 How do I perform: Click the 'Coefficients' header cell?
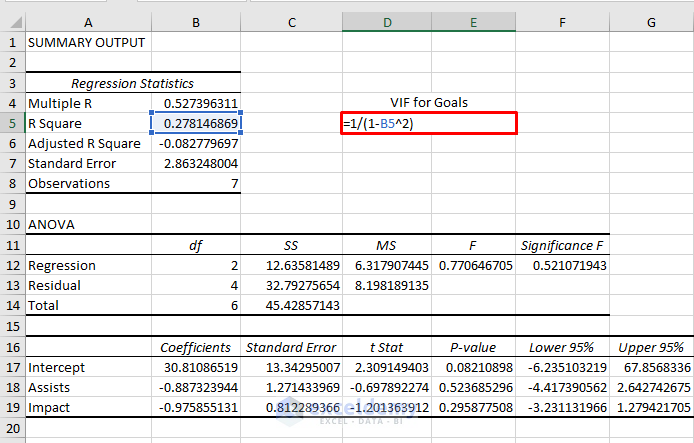(x=196, y=347)
